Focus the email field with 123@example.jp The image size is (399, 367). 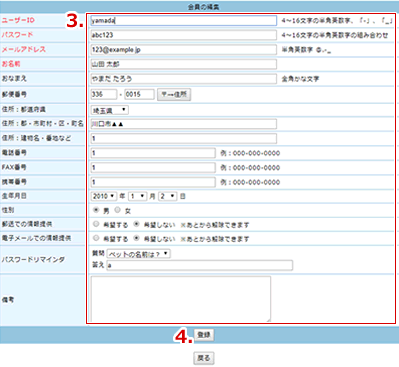(183, 50)
